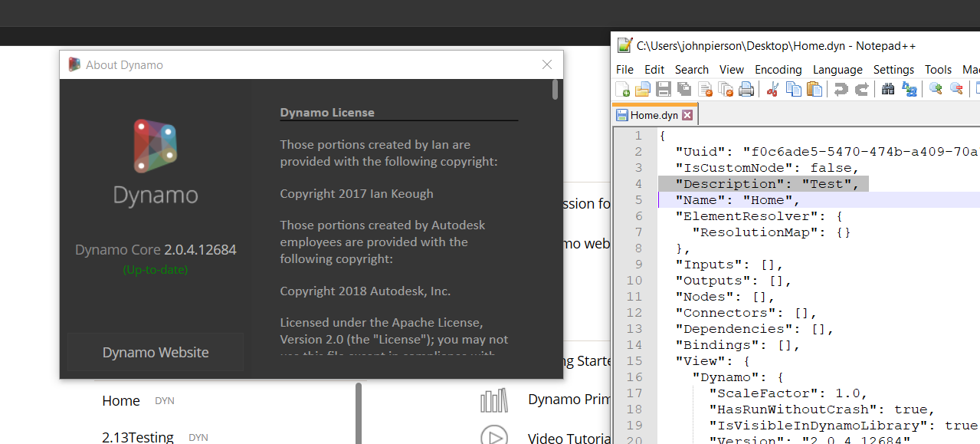Click the selected Description line in Home.dyn

[764, 183]
